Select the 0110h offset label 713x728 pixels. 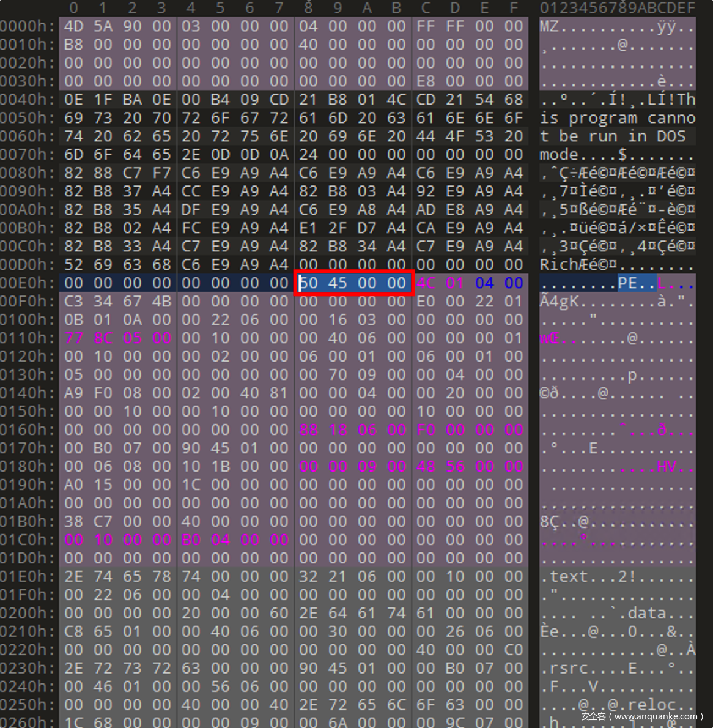click(28, 338)
